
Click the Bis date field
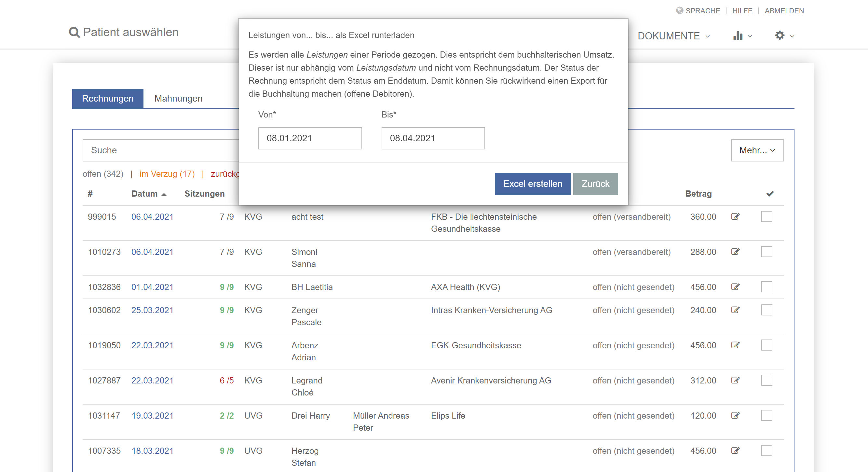tap(433, 138)
